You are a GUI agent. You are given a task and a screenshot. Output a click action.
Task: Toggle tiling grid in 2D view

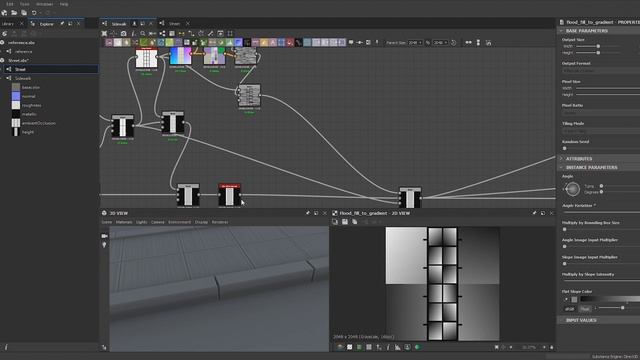[369, 347]
